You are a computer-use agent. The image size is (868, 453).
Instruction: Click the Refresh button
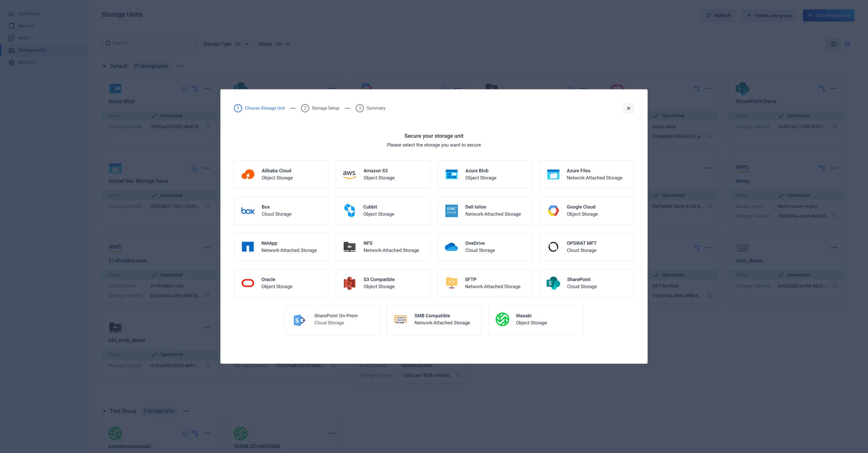tap(718, 16)
